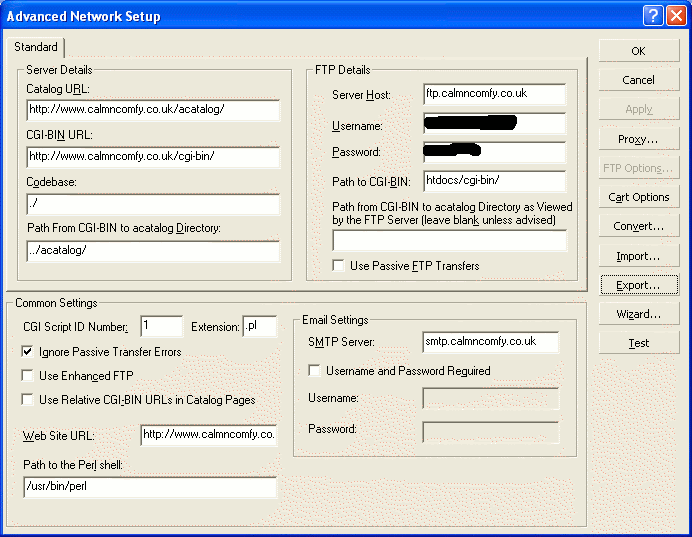Enable Use Enhanced FTP checkbox
The image size is (692, 537).
click(x=28, y=376)
